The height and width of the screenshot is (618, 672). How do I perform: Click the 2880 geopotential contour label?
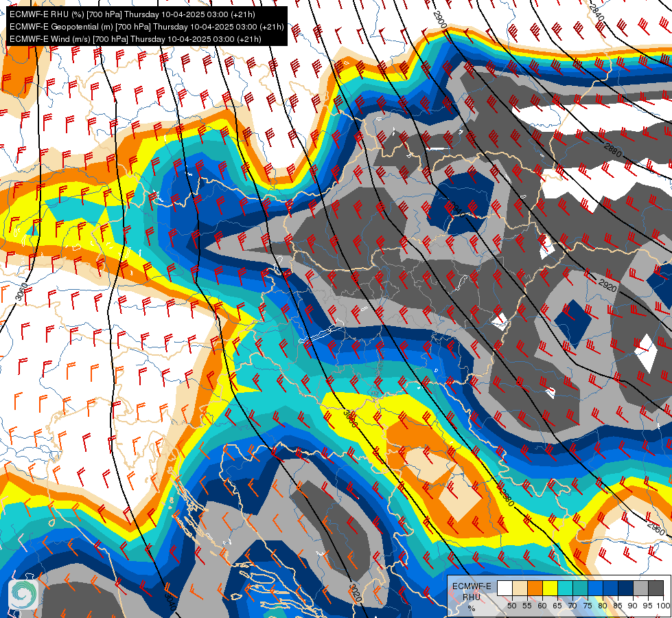click(613, 150)
